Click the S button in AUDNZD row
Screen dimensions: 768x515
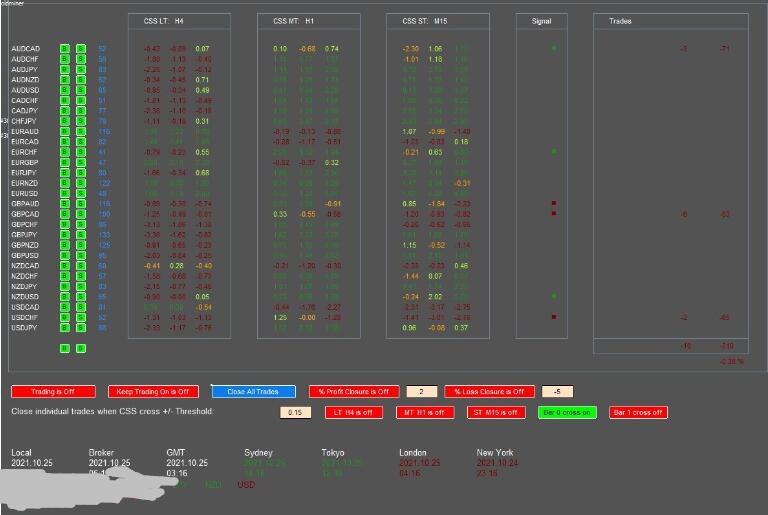81,79
